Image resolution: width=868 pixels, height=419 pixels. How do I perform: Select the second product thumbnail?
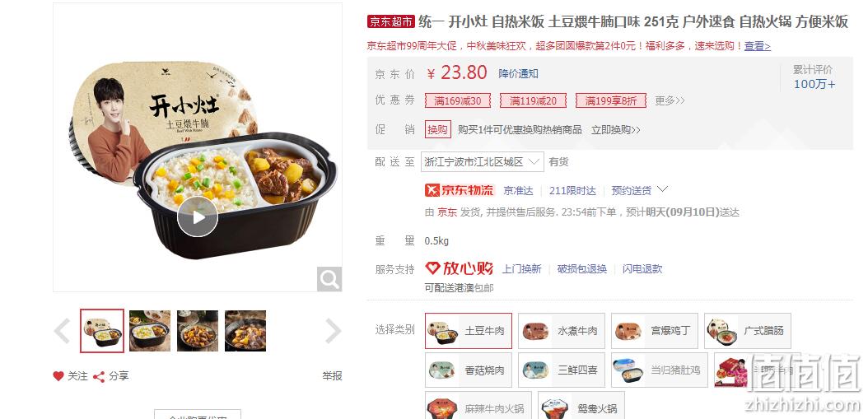(x=150, y=330)
